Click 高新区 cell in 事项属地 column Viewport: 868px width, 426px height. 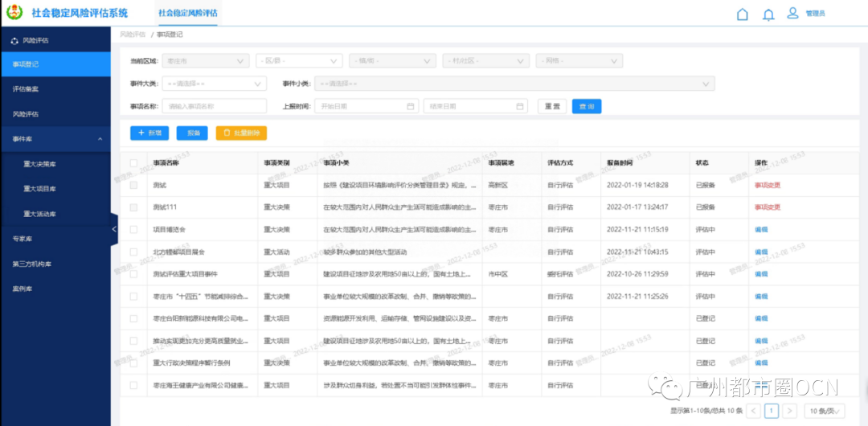pyautogui.click(x=497, y=185)
